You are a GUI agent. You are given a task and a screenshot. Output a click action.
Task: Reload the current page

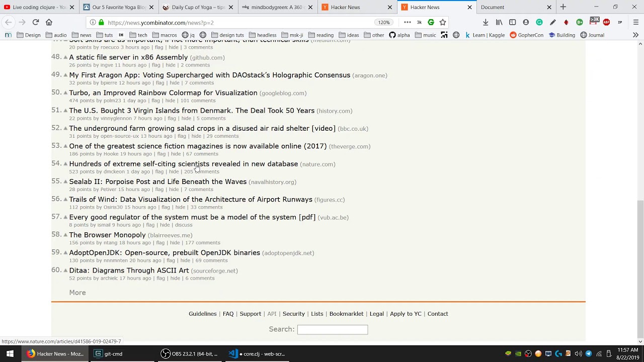tap(36, 22)
